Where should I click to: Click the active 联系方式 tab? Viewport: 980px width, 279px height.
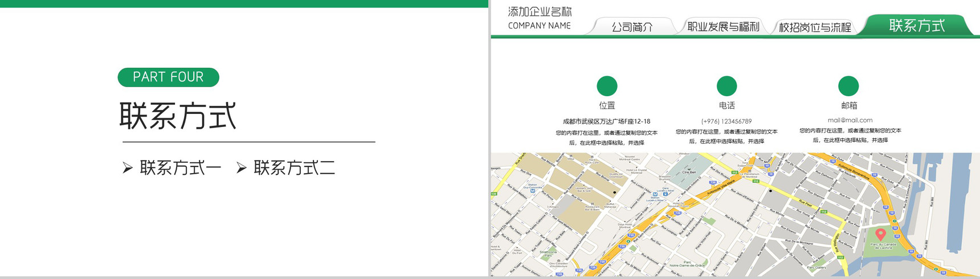coord(917,26)
